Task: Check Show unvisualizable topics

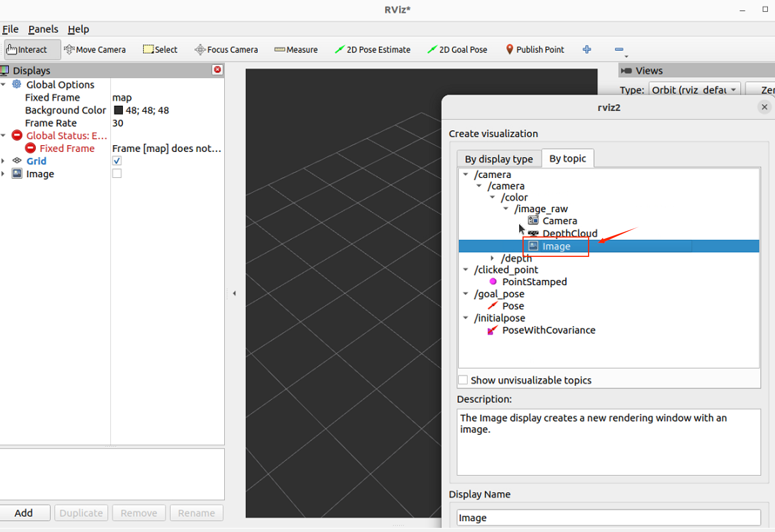Action: coord(463,380)
